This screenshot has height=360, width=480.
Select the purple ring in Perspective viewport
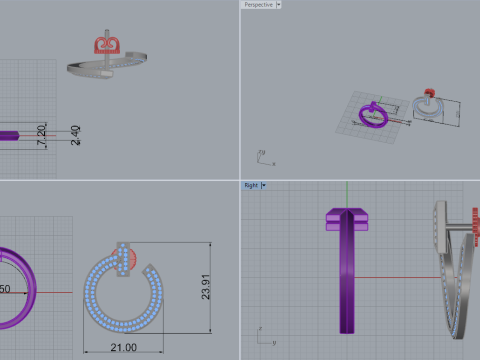[374, 115]
